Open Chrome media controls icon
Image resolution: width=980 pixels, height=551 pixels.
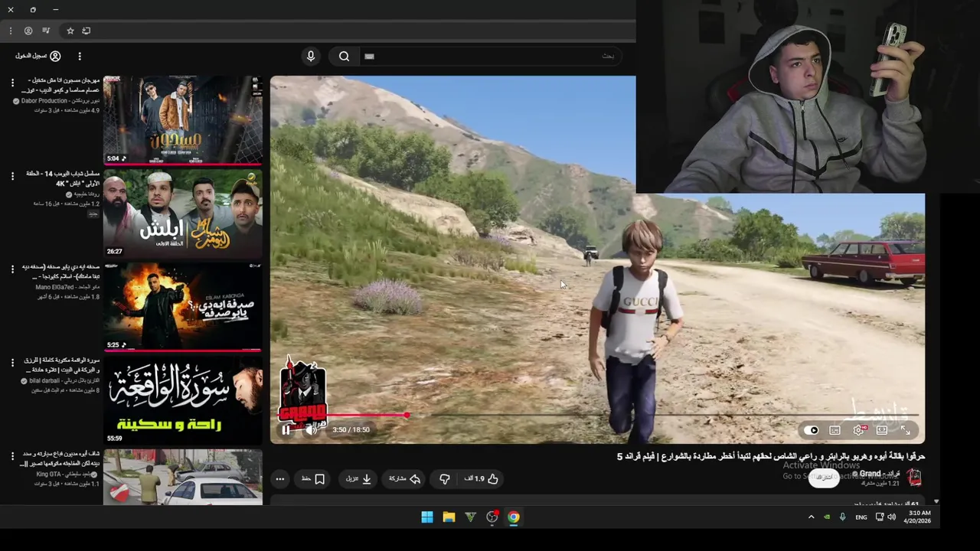point(46,31)
